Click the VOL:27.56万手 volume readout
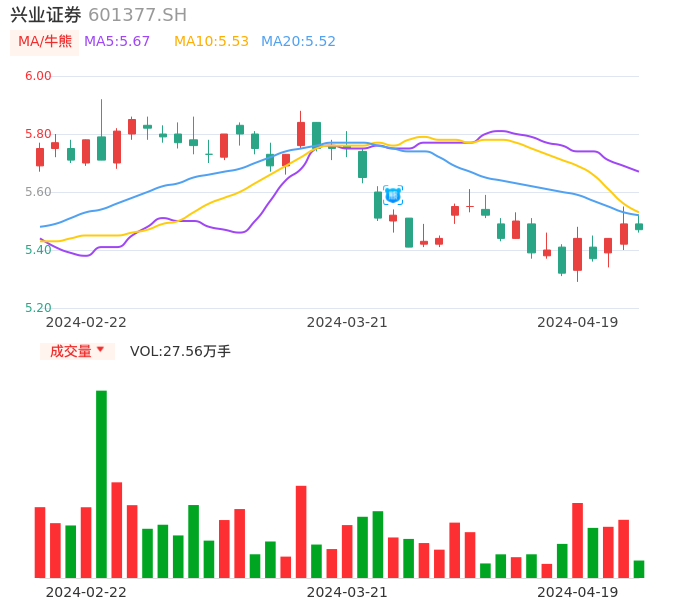The image size is (686, 606). tap(180, 351)
